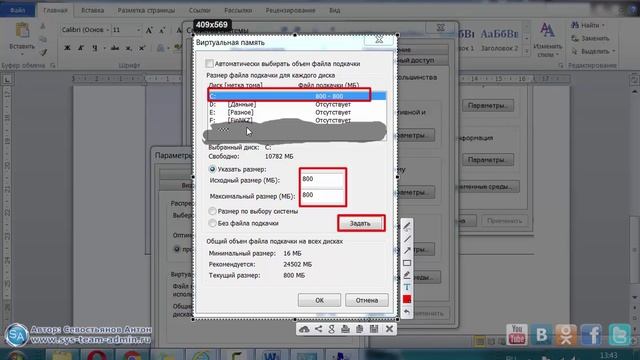640x360 pixels.
Task: Click the Исходный размер input field
Action: [x=322, y=179]
